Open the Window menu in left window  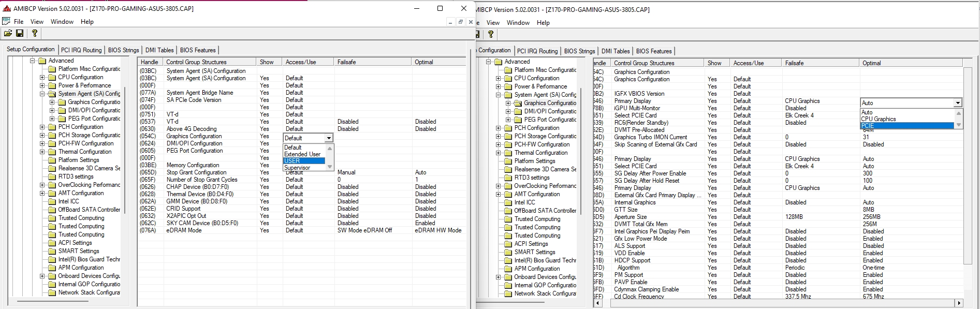click(x=62, y=22)
